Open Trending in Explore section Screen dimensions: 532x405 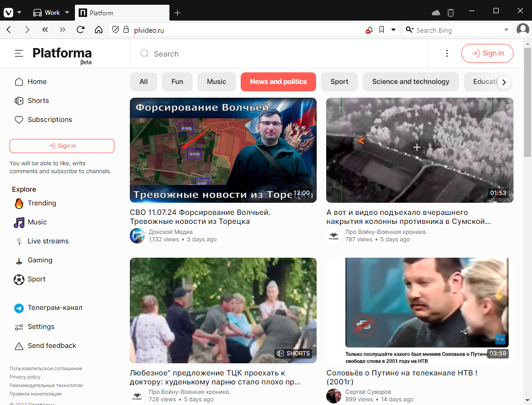(x=35, y=203)
